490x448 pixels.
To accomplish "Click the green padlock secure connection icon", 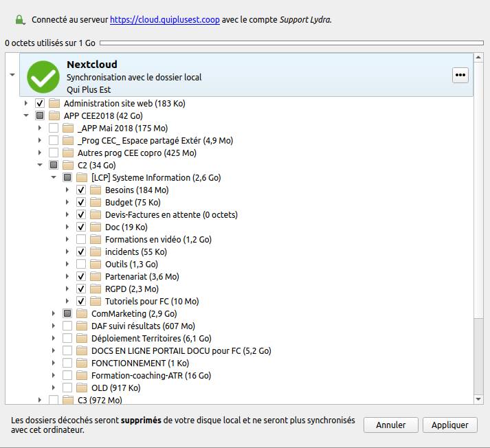I will (x=20, y=20).
